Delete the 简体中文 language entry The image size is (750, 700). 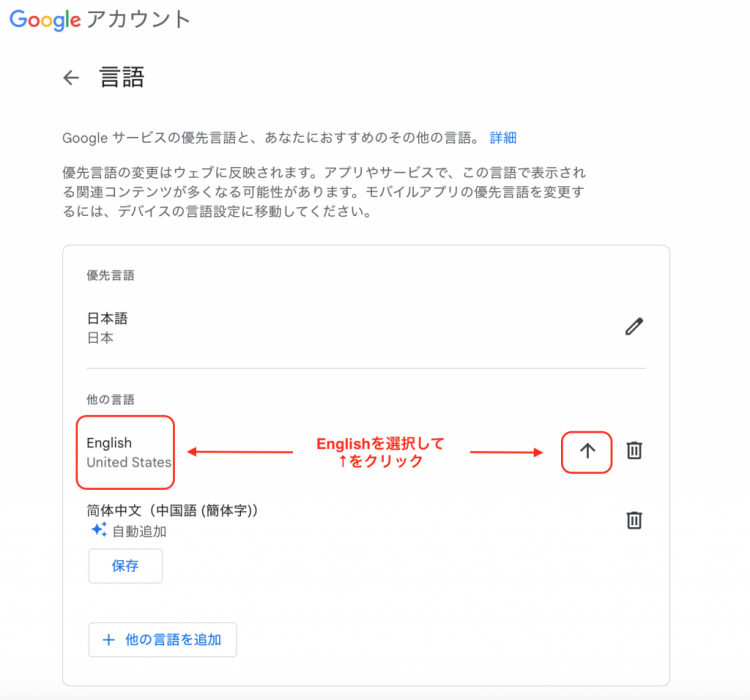[634, 520]
